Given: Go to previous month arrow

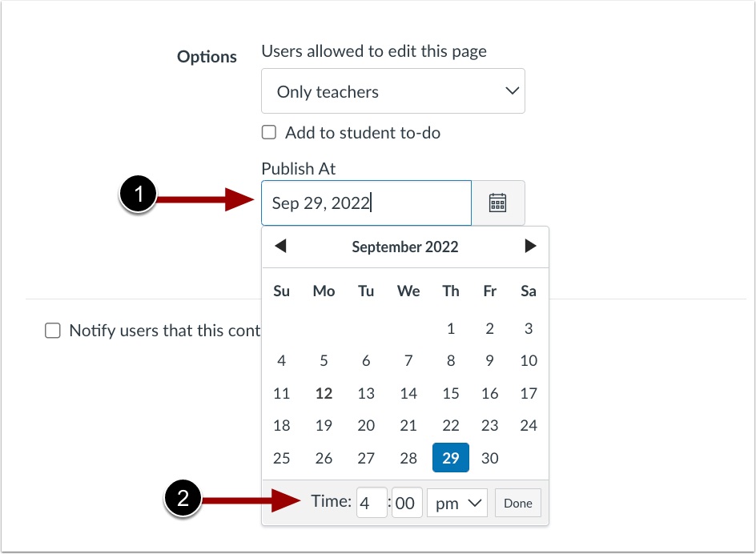Looking at the screenshot, I should tap(280, 246).
